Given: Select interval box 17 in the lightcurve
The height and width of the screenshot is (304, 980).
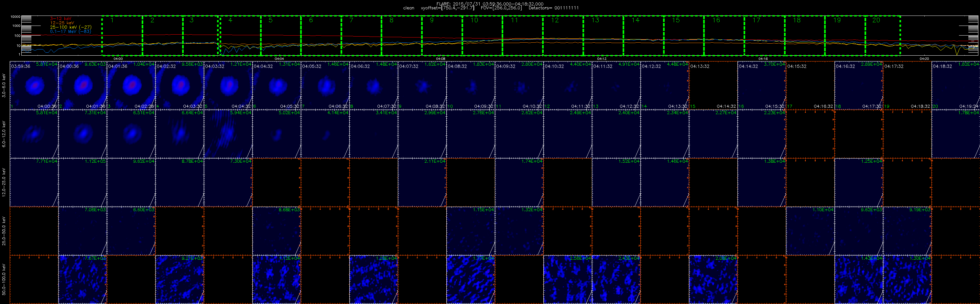Looking at the screenshot, I should click(x=765, y=35).
